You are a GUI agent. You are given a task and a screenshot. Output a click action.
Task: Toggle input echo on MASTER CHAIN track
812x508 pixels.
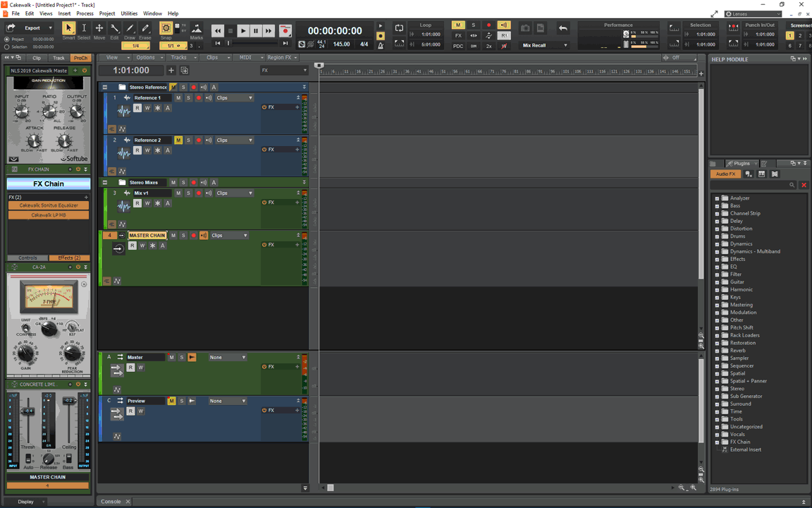coord(204,236)
